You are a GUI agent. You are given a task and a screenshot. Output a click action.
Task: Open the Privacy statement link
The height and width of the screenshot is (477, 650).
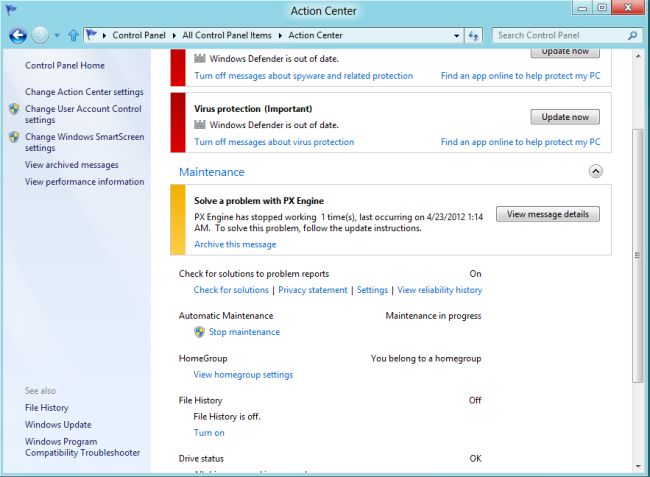(313, 290)
